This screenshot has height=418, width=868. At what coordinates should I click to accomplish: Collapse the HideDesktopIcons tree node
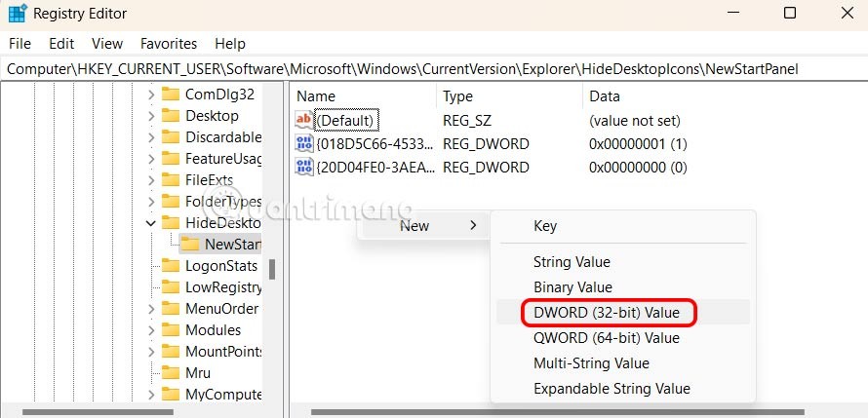tap(151, 223)
